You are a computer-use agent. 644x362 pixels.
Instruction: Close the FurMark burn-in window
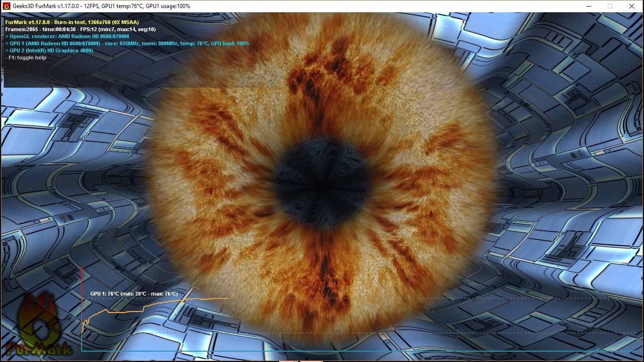coord(632,6)
